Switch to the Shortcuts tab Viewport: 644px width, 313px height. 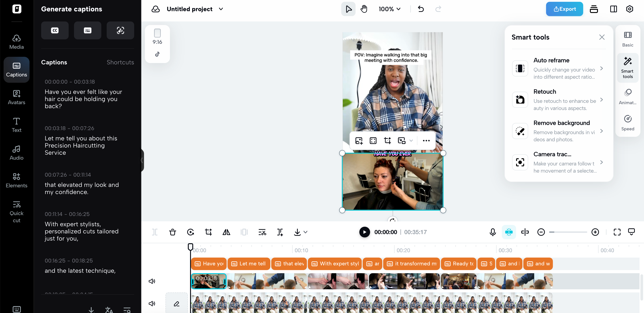click(x=120, y=62)
